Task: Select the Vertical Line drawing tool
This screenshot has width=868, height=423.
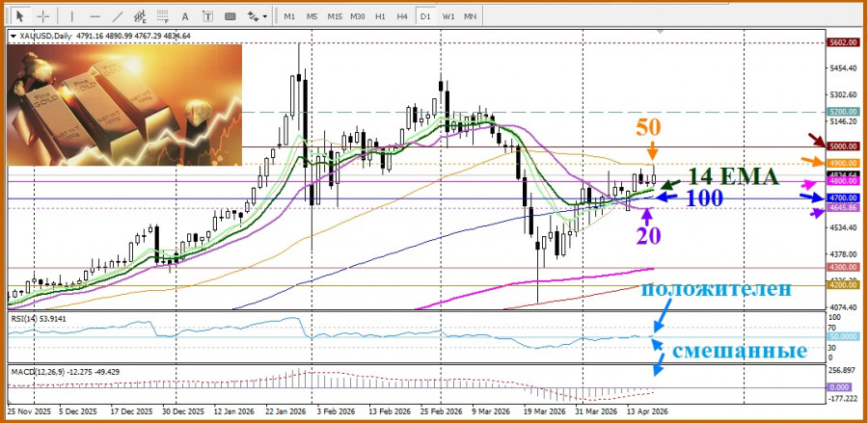Action: tap(72, 16)
